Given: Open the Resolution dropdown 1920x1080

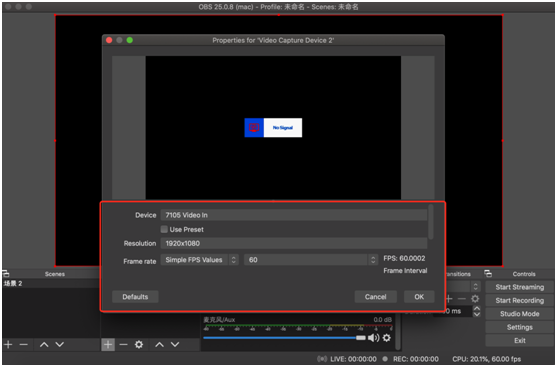Looking at the screenshot, I should tap(294, 243).
